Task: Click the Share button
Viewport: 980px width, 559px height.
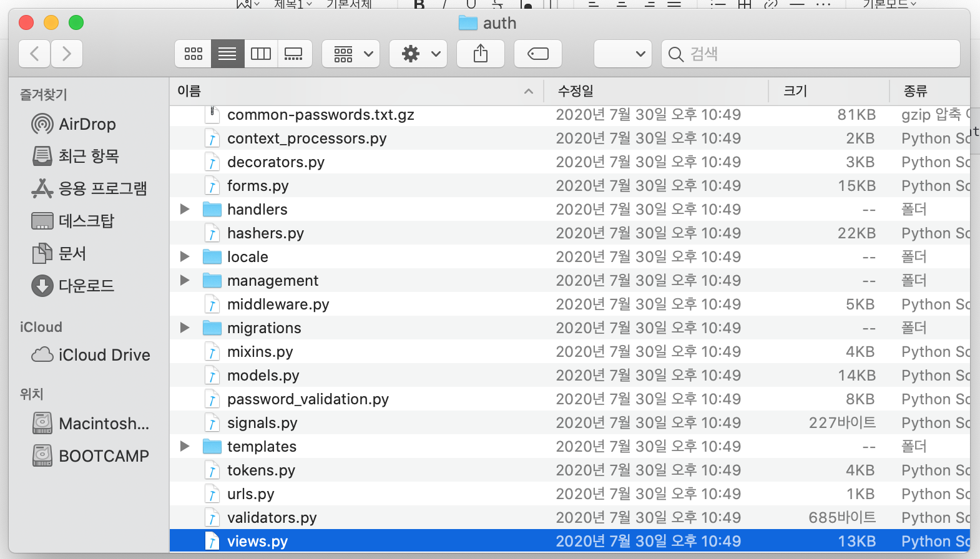Action: [481, 54]
